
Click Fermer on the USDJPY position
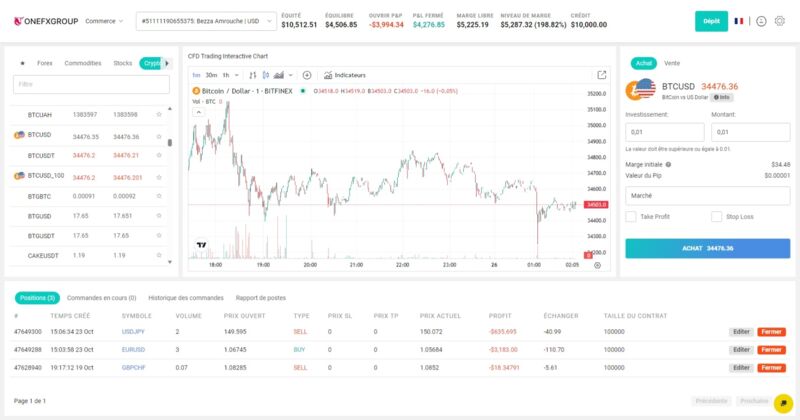771,332
